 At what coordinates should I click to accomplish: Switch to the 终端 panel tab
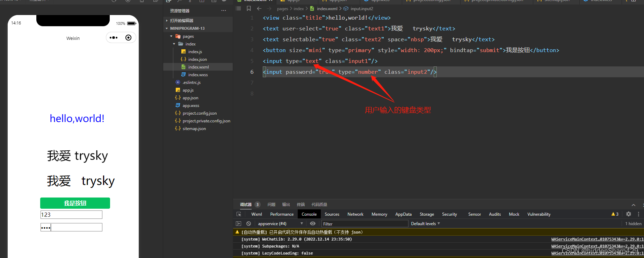tap(301, 205)
